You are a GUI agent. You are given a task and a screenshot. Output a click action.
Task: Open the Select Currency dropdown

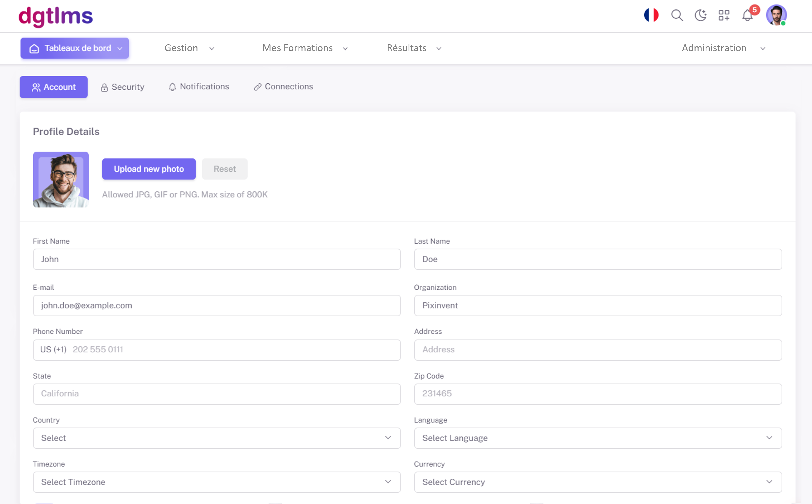point(598,482)
